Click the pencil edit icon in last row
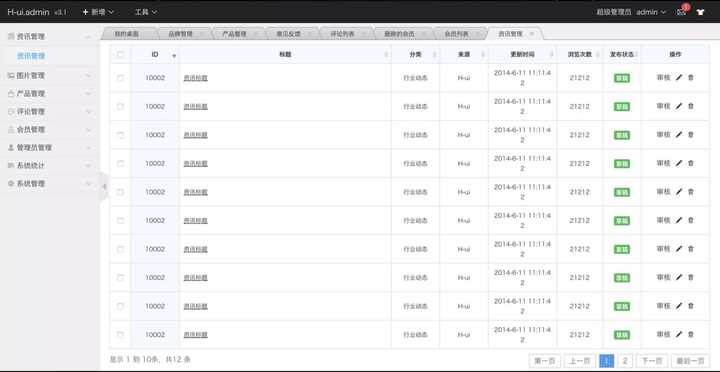Viewport: 720px width, 372px height. [679, 334]
